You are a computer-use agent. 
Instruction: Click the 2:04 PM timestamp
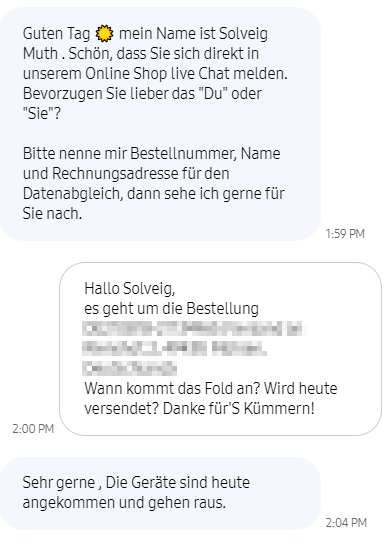click(x=346, y=523)
